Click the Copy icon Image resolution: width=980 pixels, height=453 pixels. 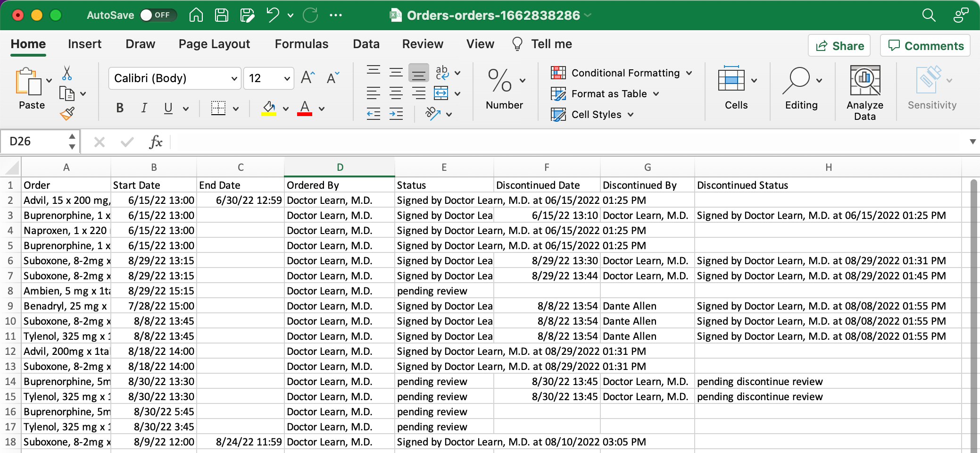[66, 93]
